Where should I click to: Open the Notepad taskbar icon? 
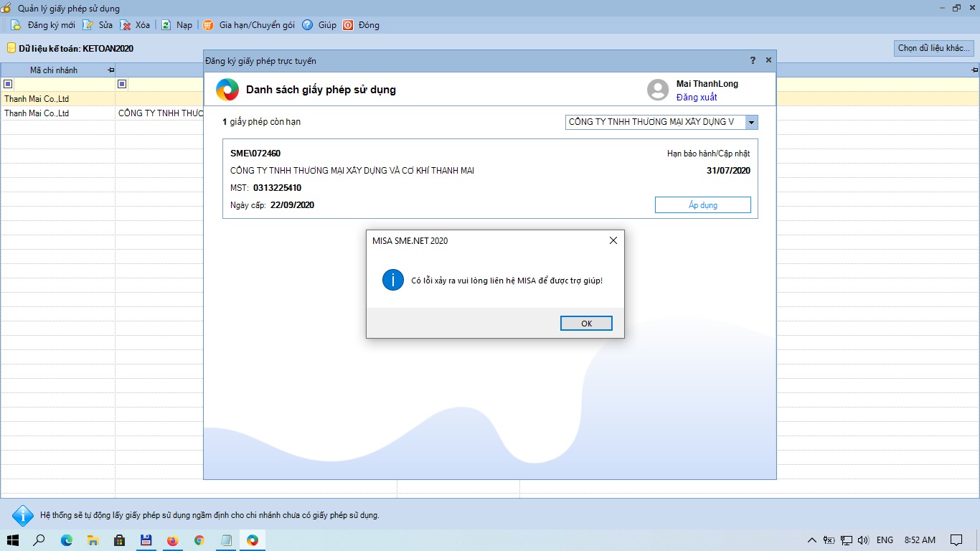pyautogui.click(x=226, y=540)
